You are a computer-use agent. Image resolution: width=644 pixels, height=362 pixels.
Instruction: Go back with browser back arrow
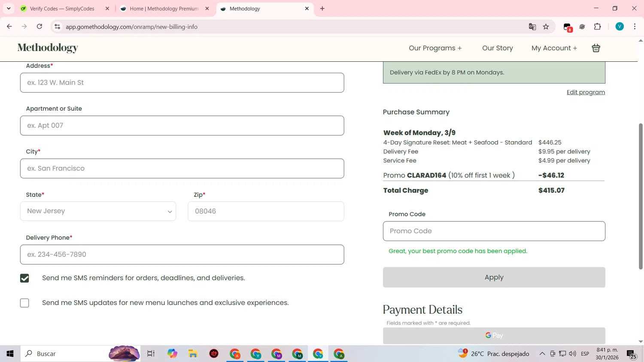coord(9,27)
